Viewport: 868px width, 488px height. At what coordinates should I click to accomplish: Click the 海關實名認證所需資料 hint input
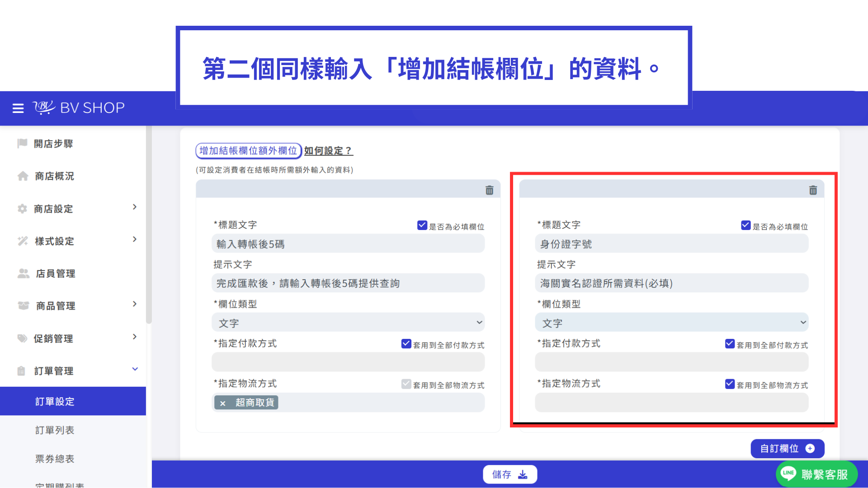[x=672, y=283]
